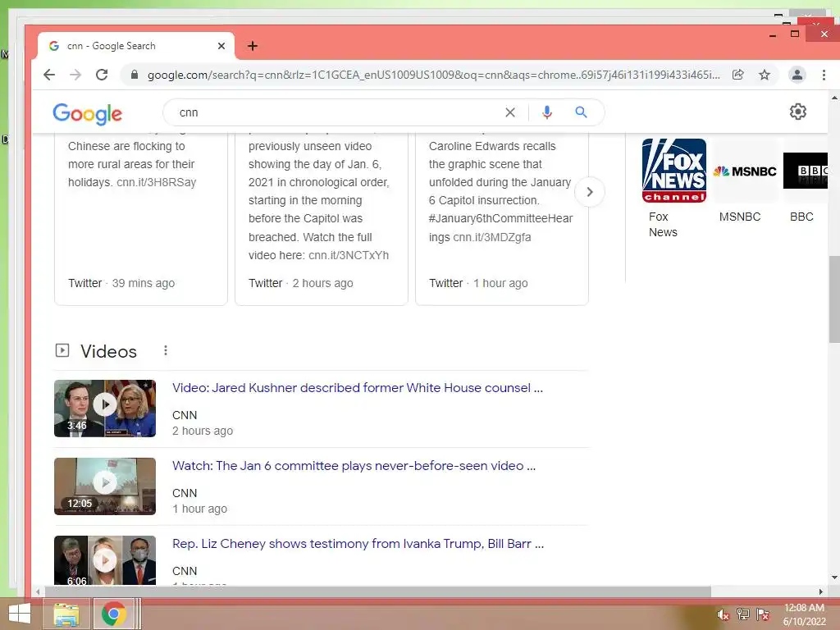Show next tweets with carousel arrow

589,192
